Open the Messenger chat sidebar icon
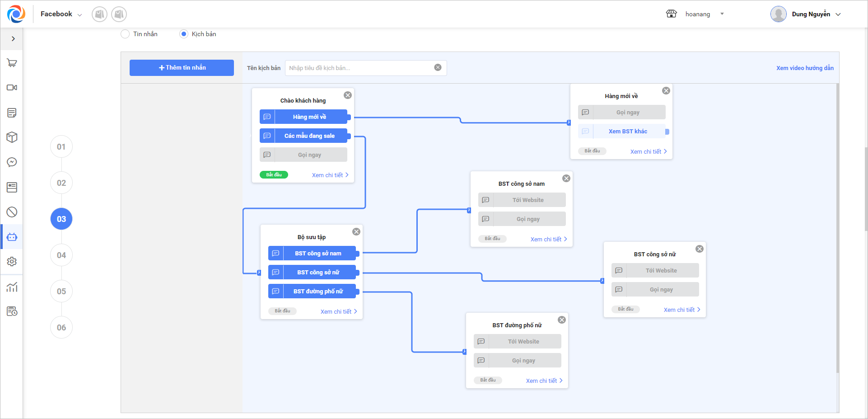868x419 pixels. pyautogui.click(x=12, y=162)
